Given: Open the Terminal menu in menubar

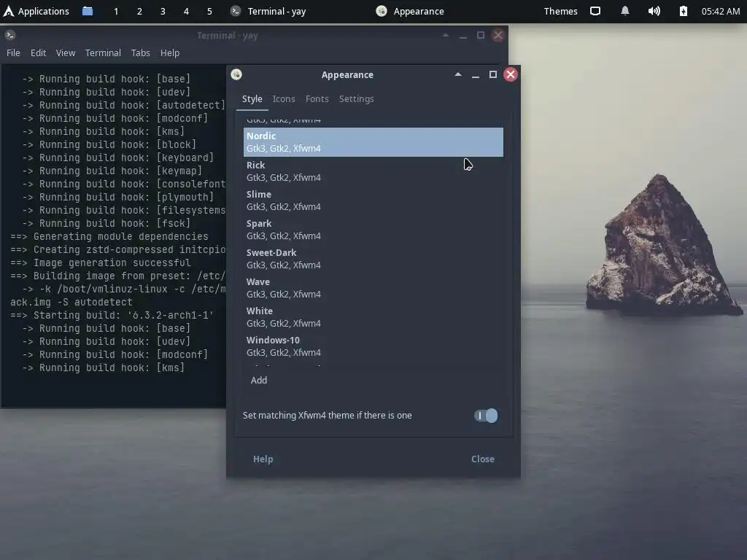Looking at the screenshot, I should (103, 52).
